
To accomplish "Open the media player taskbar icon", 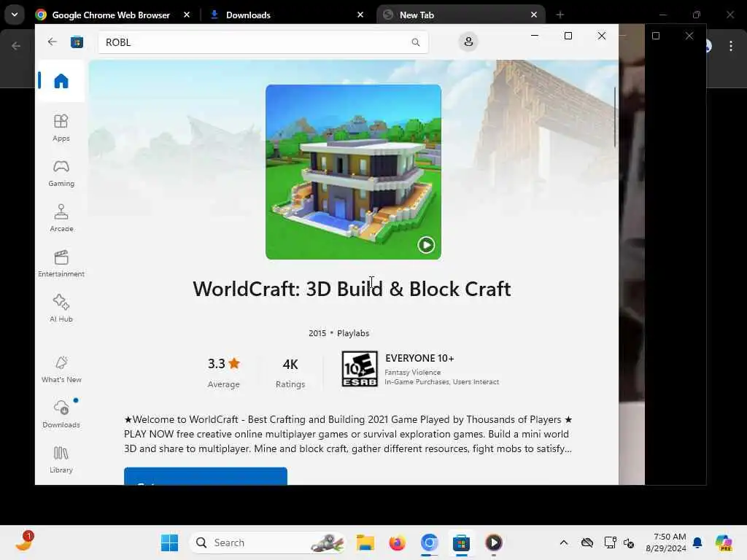I will coord(494,542).
